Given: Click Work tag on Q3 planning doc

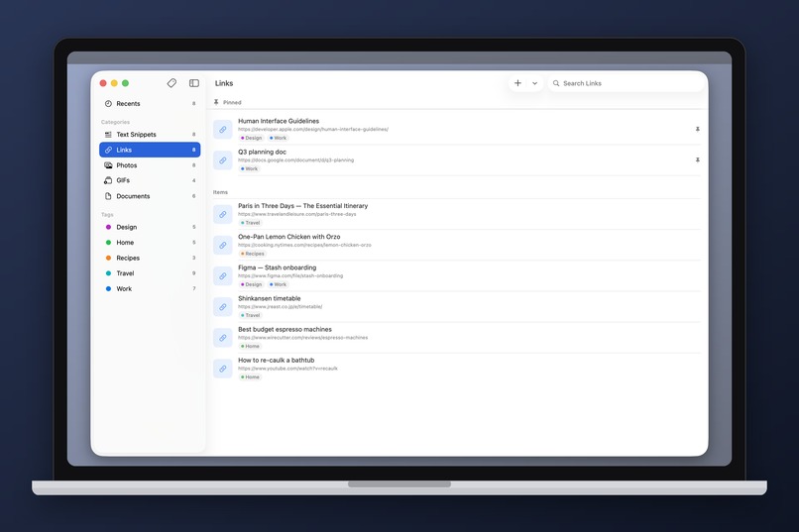Looking at the screenshot, I should click(249, 168).
